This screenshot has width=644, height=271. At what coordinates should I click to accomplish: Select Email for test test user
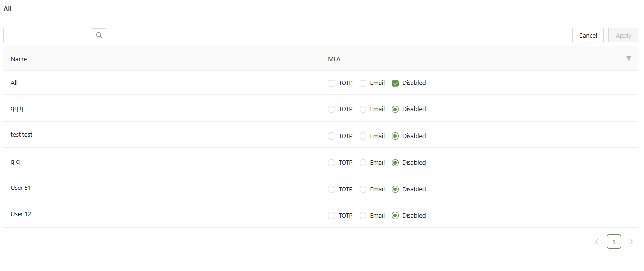point(363,136)
